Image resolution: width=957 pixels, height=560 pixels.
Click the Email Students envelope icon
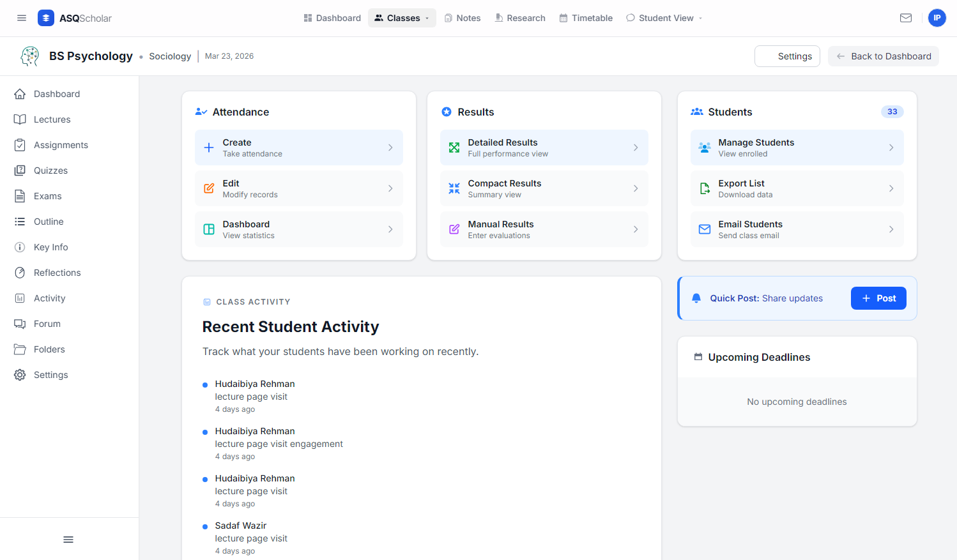point(705,229)
